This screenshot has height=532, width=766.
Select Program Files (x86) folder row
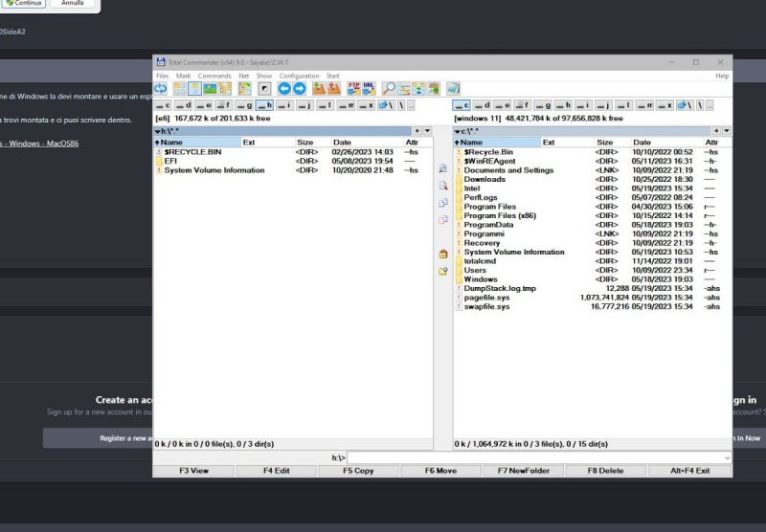point(592,215)
